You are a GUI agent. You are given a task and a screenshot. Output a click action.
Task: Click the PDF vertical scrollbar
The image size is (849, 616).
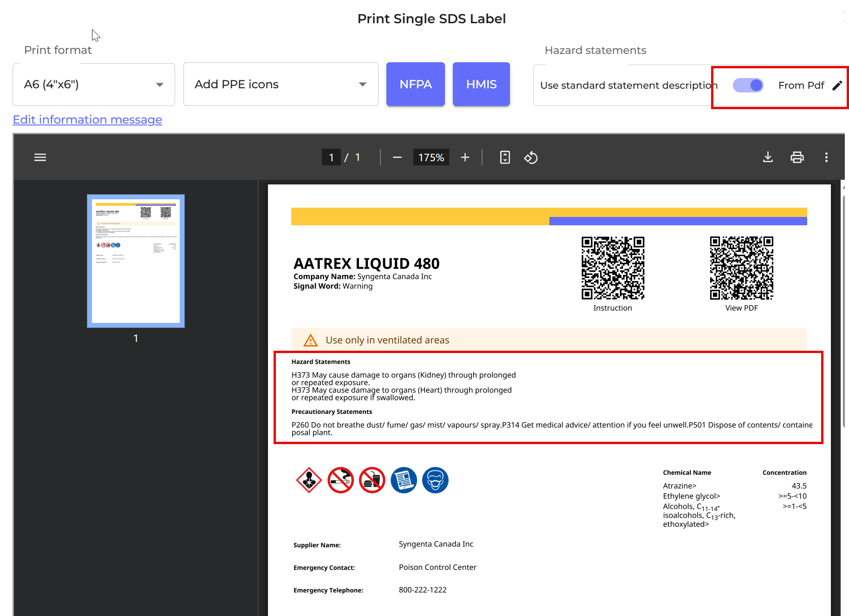point(844,311)
